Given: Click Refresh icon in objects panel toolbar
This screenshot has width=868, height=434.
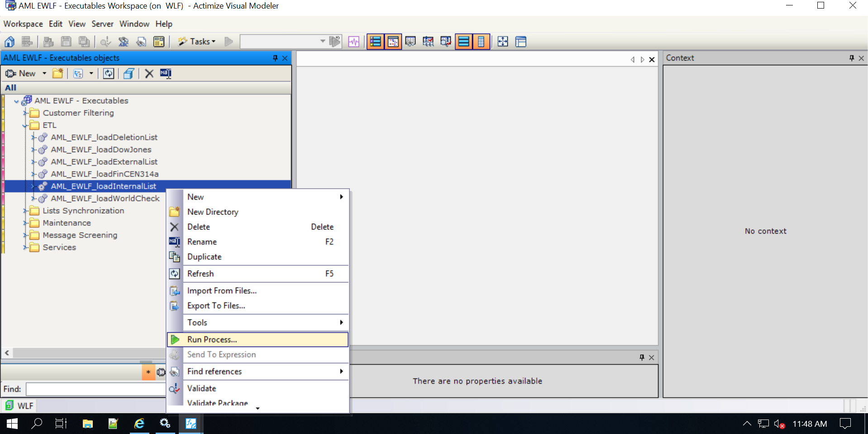Looking at the screenshot, I should 109,73.
